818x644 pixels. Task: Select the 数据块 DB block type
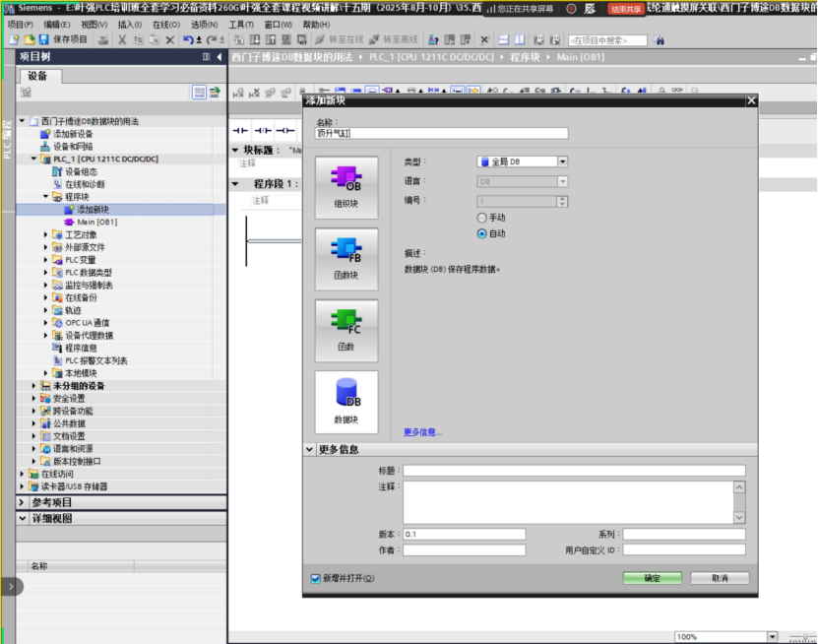(346, 403)
